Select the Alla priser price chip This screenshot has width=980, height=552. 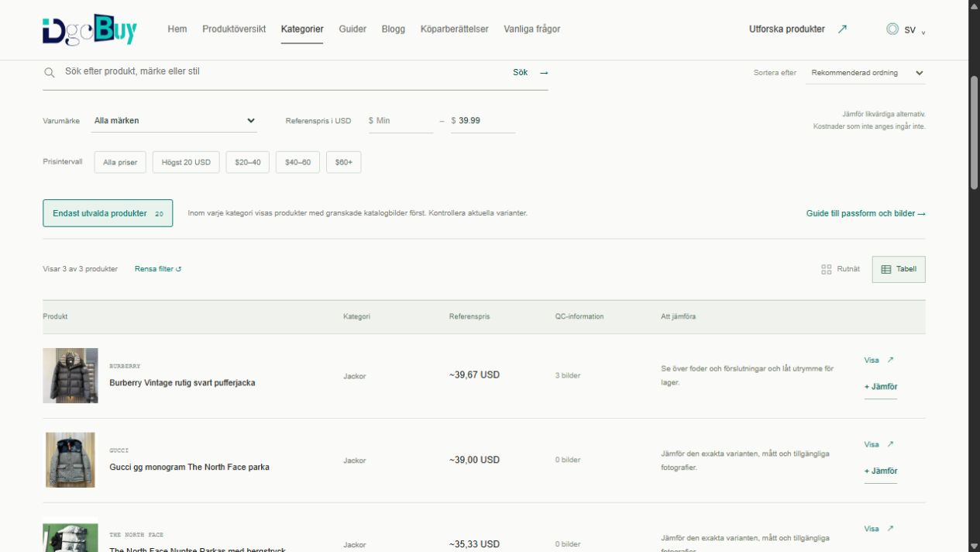click(x=120, y=162)
